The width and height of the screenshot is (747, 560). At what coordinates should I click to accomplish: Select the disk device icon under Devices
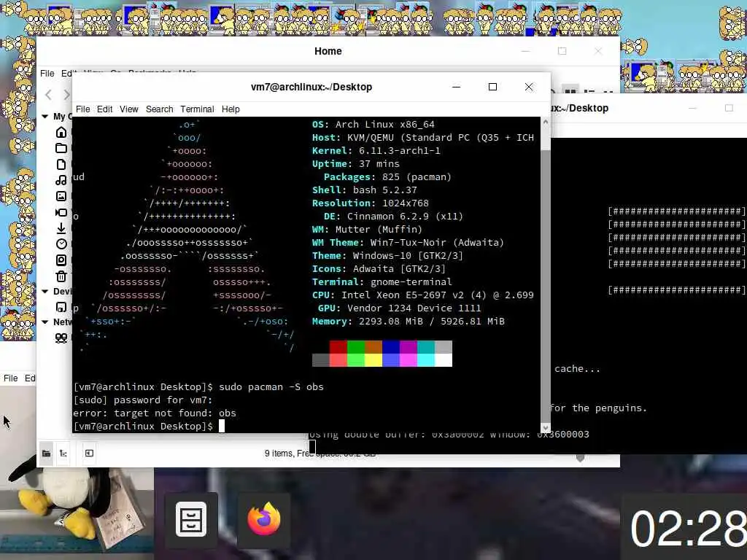tap(61, 307)
